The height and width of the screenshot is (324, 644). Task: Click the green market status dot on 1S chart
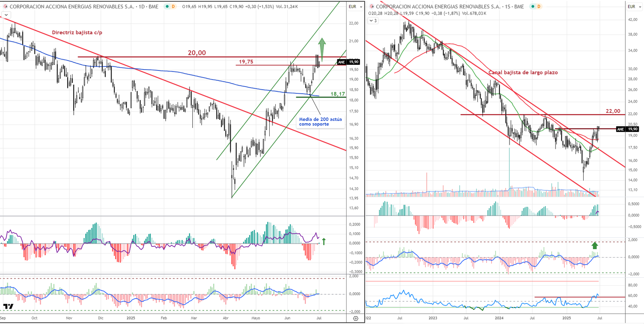(x=533, y=6)
